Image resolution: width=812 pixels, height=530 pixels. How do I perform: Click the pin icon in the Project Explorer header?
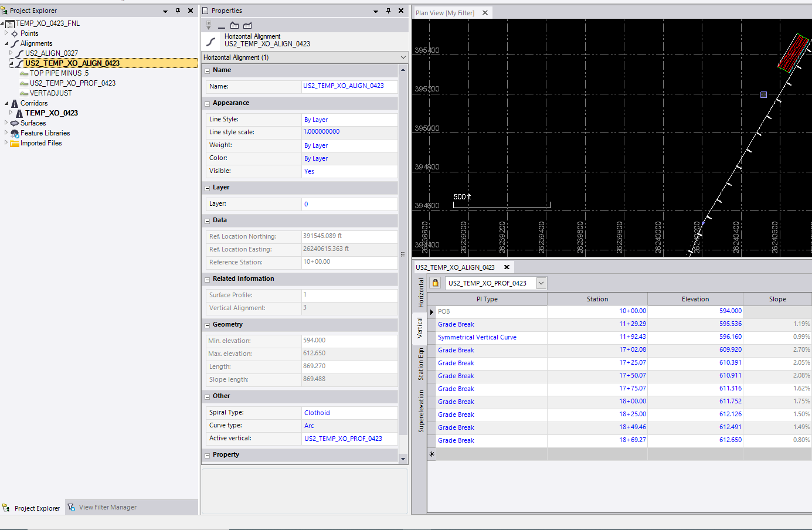pyautogui.click(x=178, y=11)
